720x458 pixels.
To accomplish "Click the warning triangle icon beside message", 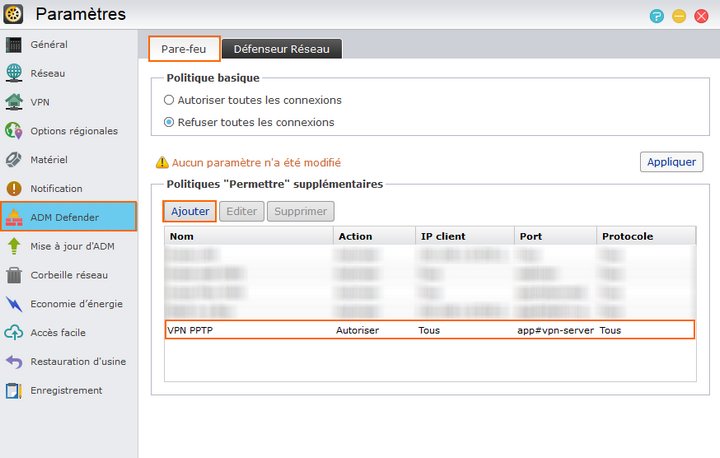I will click(x=162, y=162).
